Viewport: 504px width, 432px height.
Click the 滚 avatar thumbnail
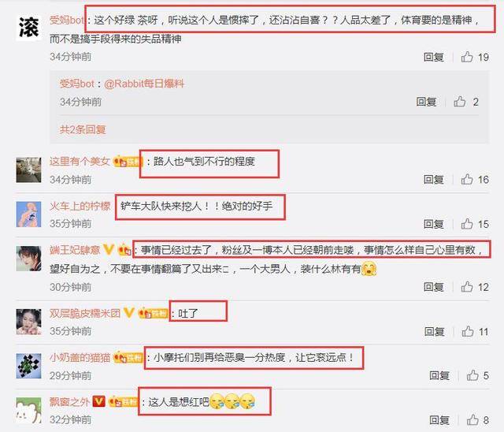point(28,28)
